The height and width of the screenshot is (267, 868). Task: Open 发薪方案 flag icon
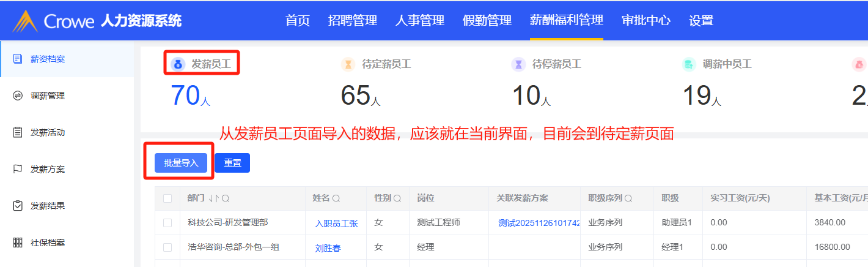(x=18, y=169)
